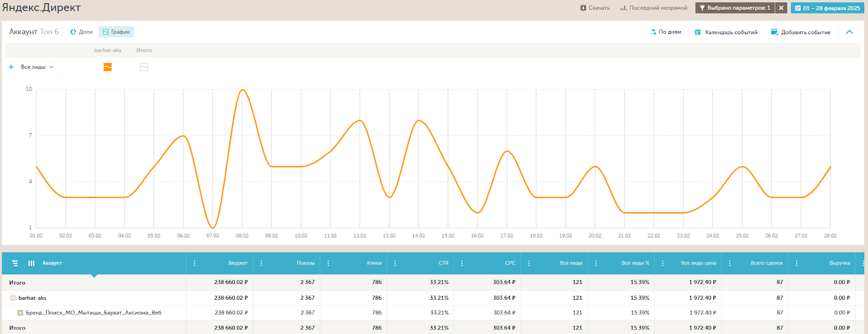Click the download icon next to Скачать
Viewport: 868px width, 334px height.
[x=583, y=8]
